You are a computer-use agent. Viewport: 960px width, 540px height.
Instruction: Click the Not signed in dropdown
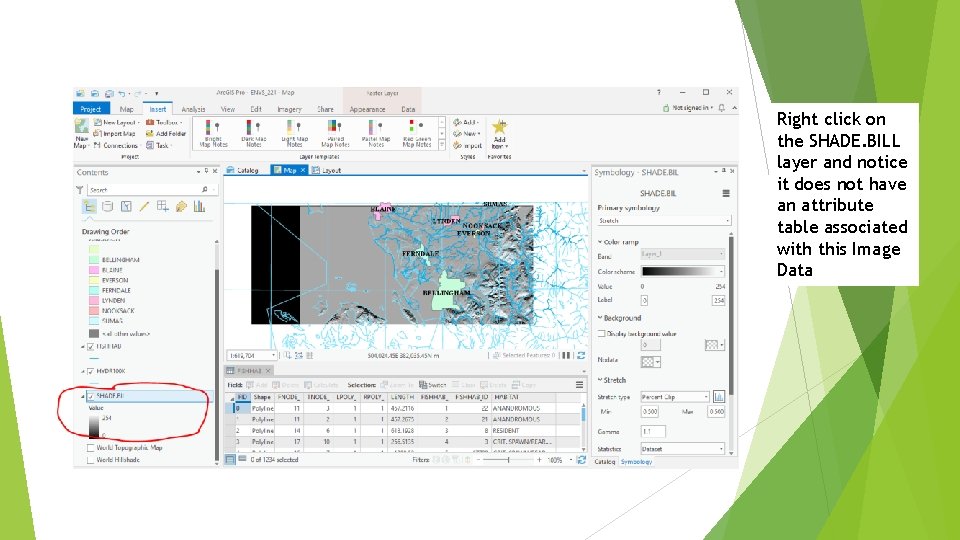[x=688, y=108]
